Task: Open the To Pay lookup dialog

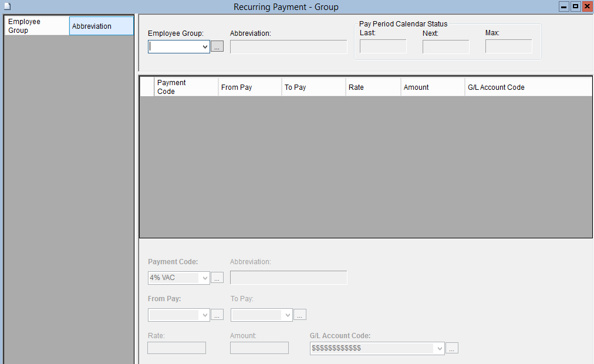Action: (300, 315)
